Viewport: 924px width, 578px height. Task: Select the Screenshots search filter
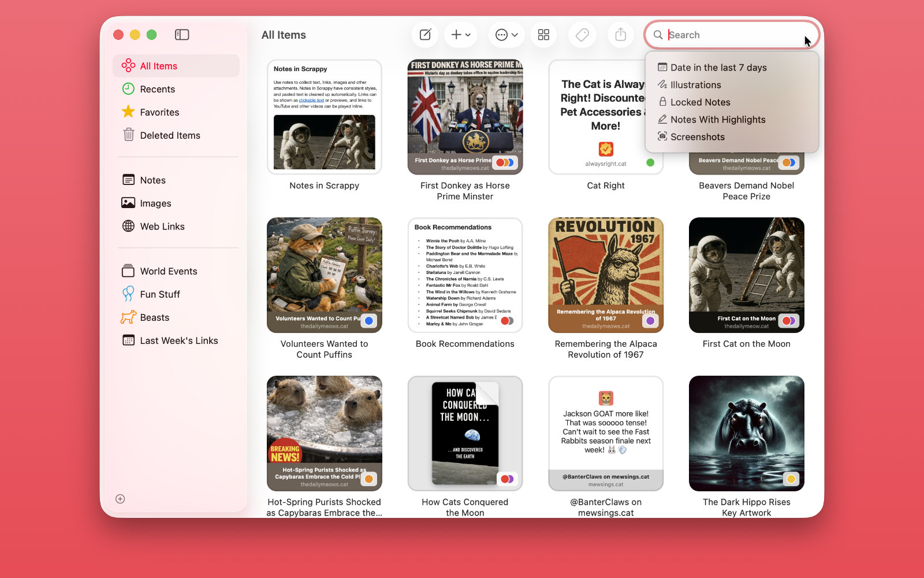[697, 136]
